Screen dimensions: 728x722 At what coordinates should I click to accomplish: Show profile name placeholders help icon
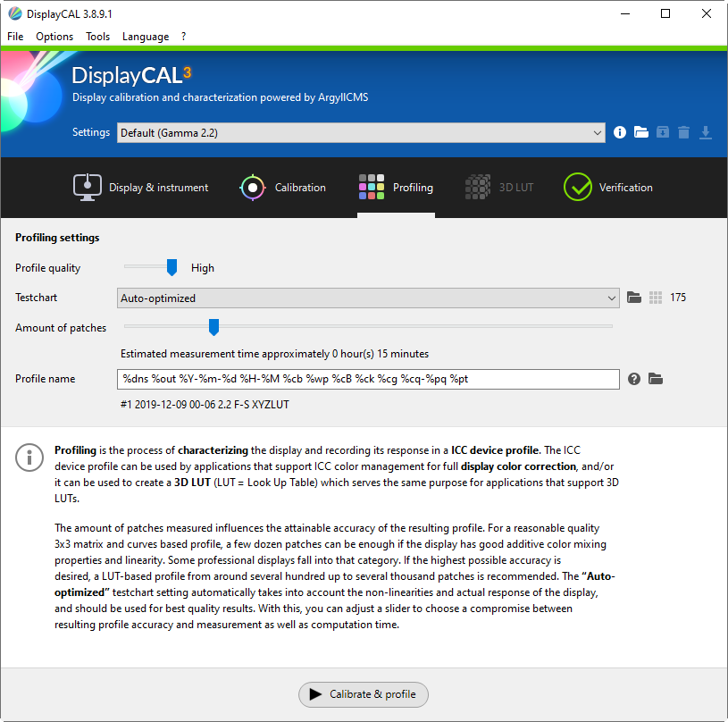point(634,379)
